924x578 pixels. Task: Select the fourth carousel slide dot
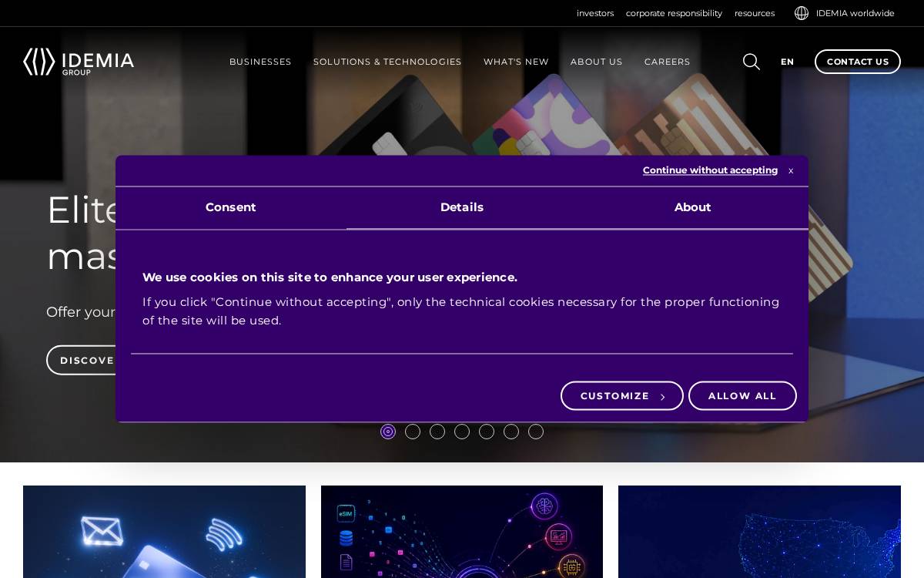coord(462,432)
